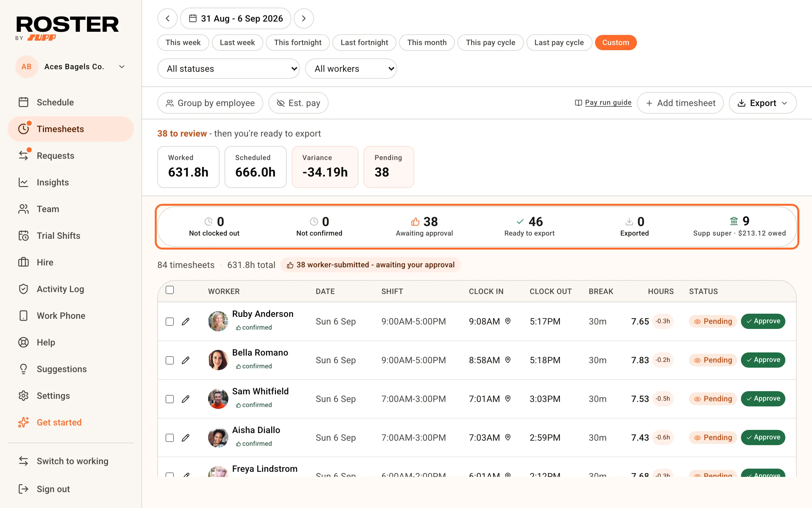The width and height of the screenshot is (812, 508).
Task: View Ruby Anderson's clock-in location pin
Action: (x=508, y=321)
